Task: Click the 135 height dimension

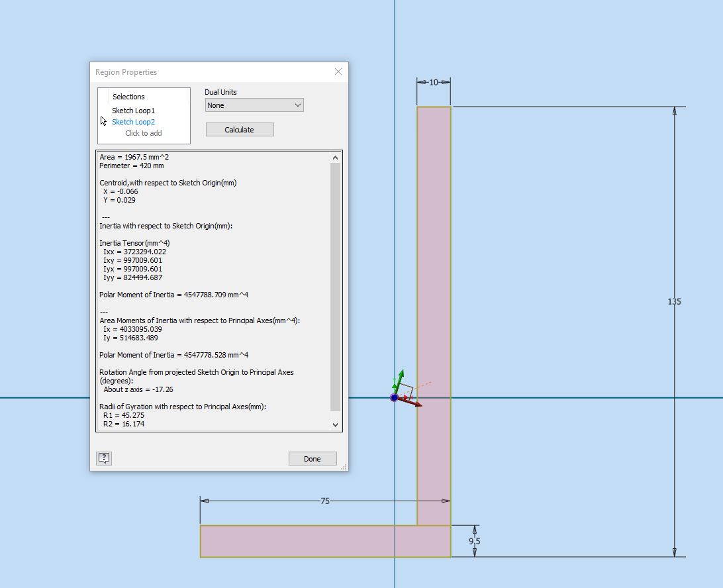Action: click(x=673, y=301)
